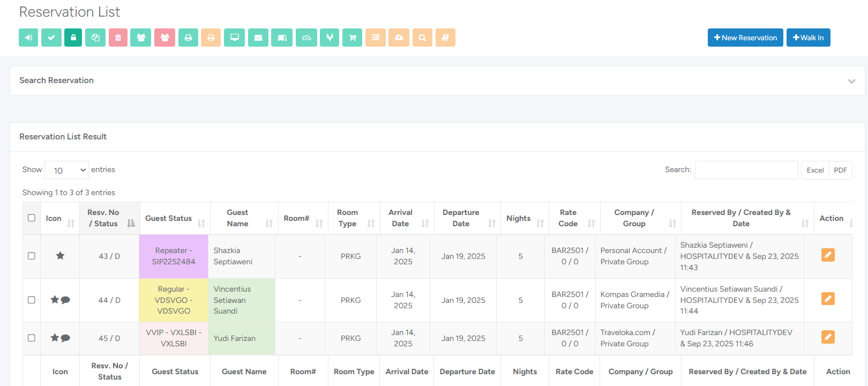Open the show entries count dropdown

pos(66,170)
